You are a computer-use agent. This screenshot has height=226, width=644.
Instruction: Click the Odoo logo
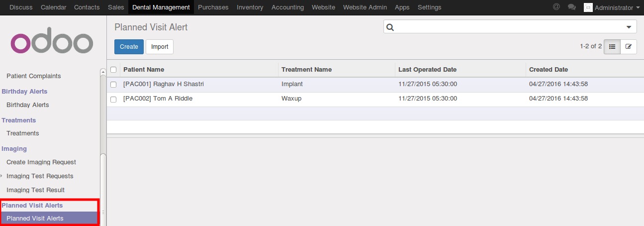click(x=52, y=43)
